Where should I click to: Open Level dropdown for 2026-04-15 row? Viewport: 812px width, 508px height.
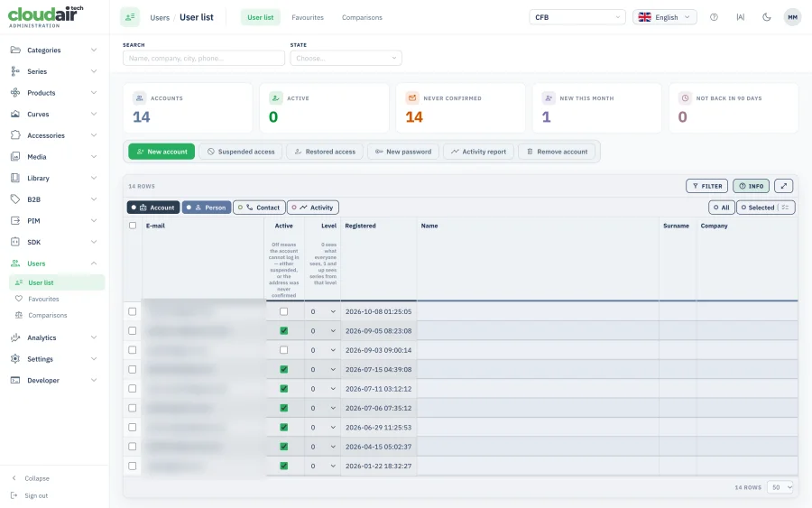click(323, 447)
